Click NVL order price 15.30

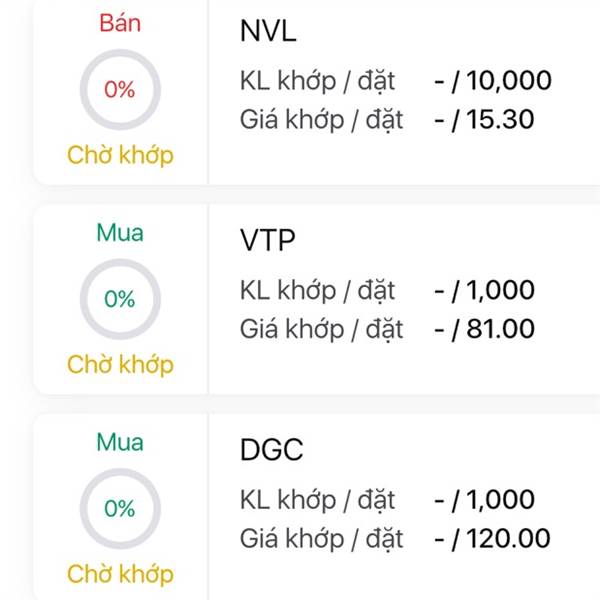[500, 119]
